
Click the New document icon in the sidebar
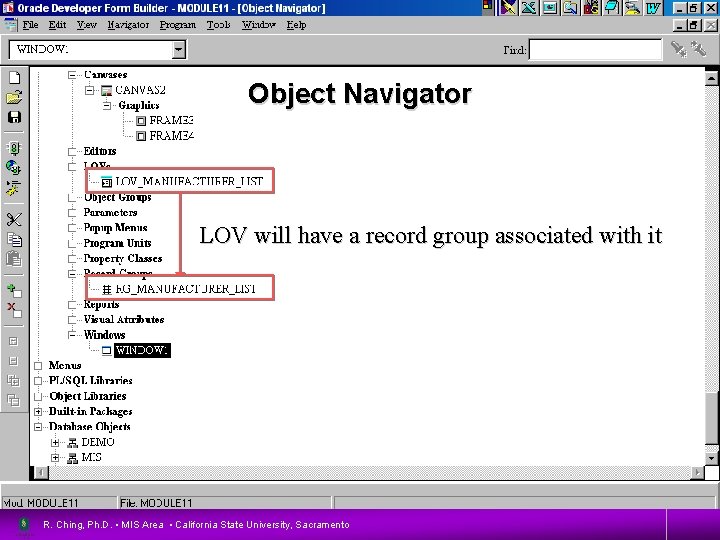14,77
